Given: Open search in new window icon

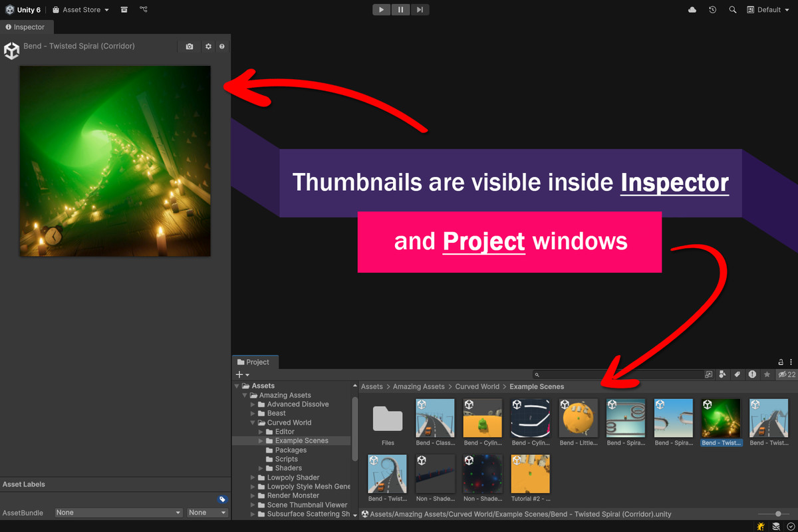Looking at the screenshot, I should click(x=708, y=375).
